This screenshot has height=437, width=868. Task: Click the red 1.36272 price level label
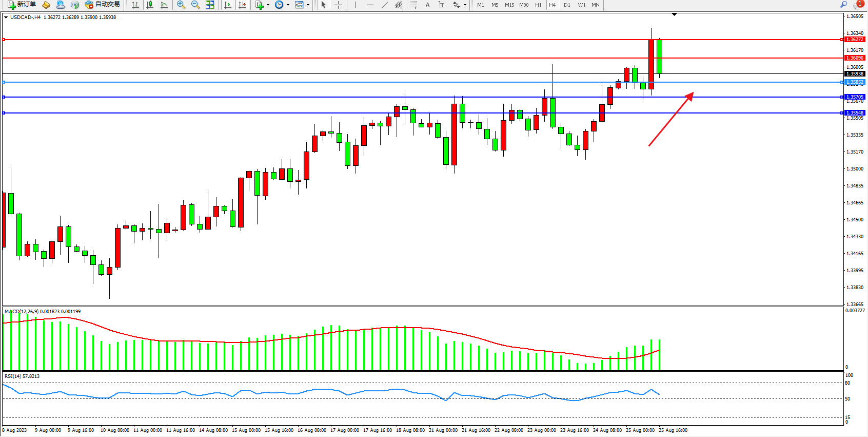pyautogui.click(x=855, y=40)
